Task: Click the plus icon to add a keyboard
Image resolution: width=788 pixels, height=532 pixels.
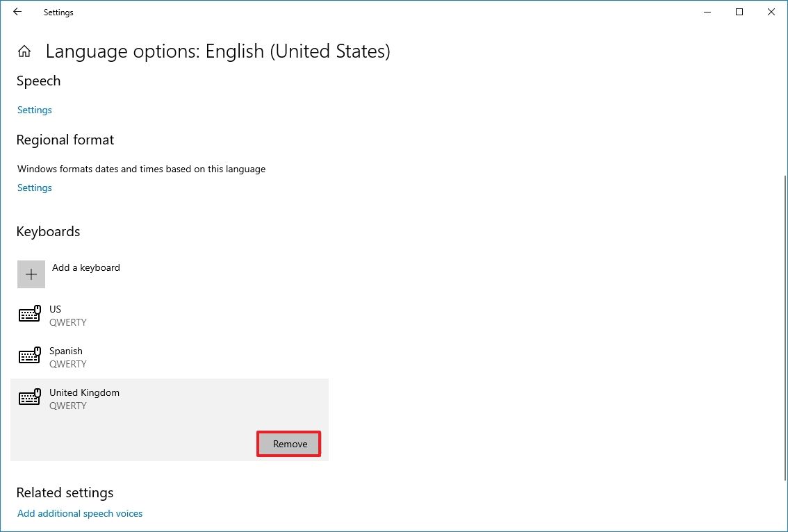Action: (31, 274)
